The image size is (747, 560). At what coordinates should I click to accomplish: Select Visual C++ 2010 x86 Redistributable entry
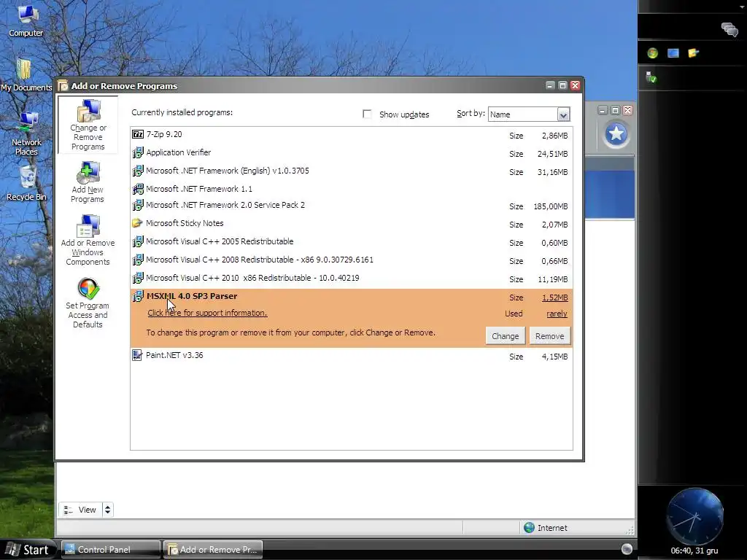(352, 278)
